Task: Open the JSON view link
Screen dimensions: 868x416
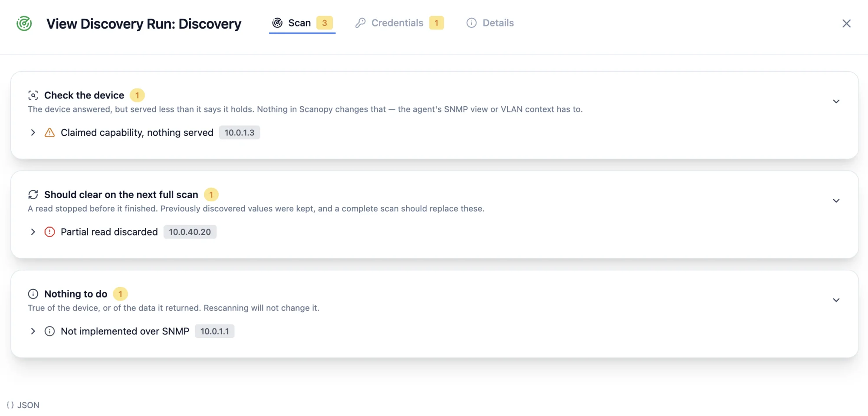Action: pyautogui.click(x=23, y=405)
